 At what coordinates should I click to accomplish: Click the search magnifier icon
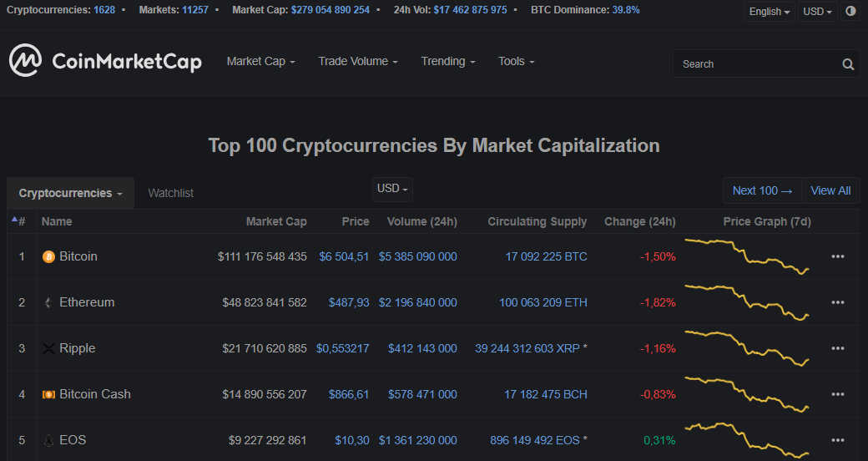pos(847,64)
